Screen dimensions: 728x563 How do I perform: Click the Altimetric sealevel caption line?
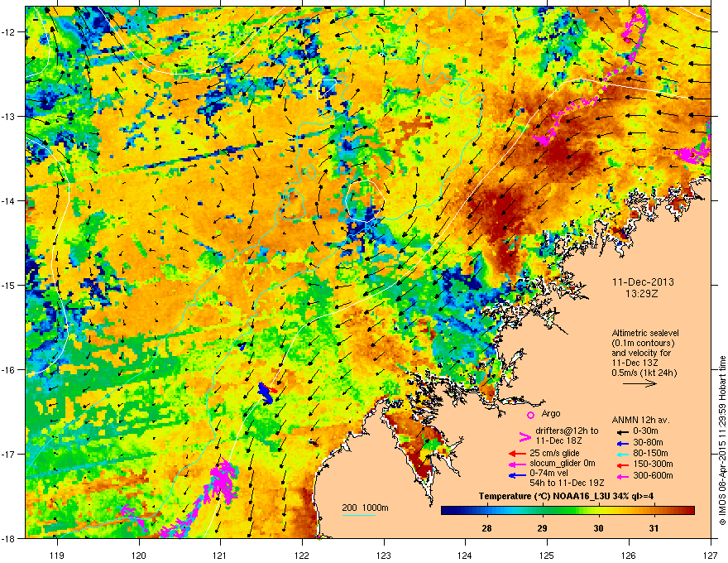tap(645, 333)
